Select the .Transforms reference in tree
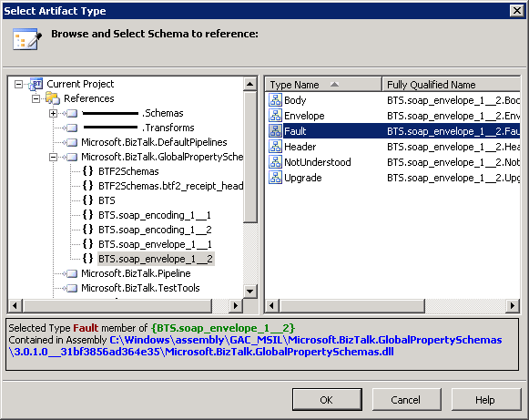 tap(138, 128)
